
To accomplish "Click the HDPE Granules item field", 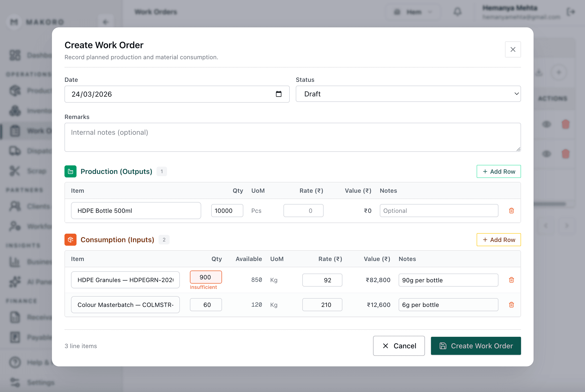I will point(125,280).
